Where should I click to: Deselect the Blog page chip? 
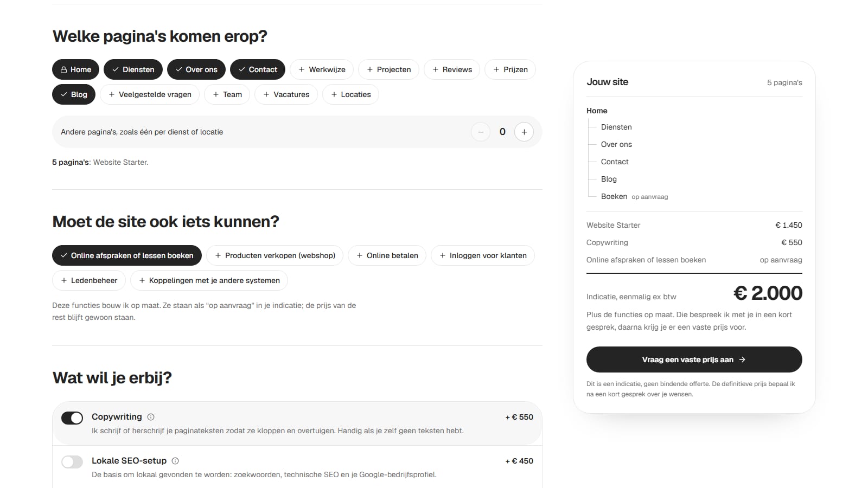[74, 94]
